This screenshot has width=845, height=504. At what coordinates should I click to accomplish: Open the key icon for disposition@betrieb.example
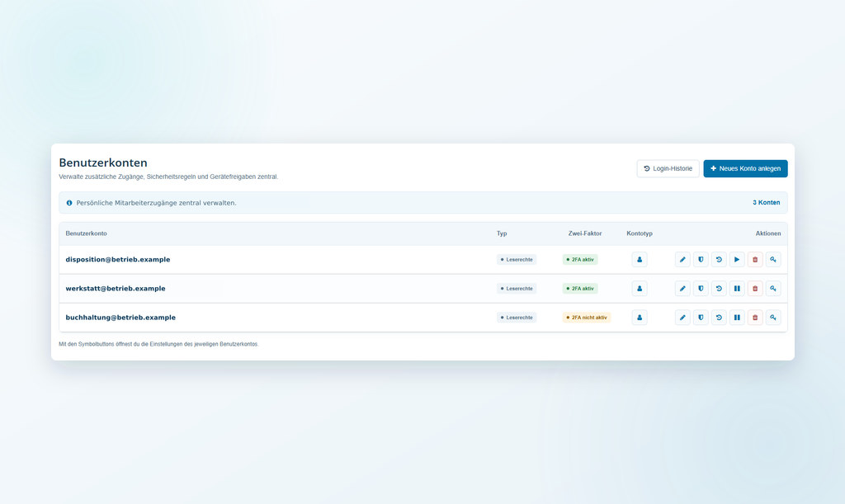(x=773, y=260)
